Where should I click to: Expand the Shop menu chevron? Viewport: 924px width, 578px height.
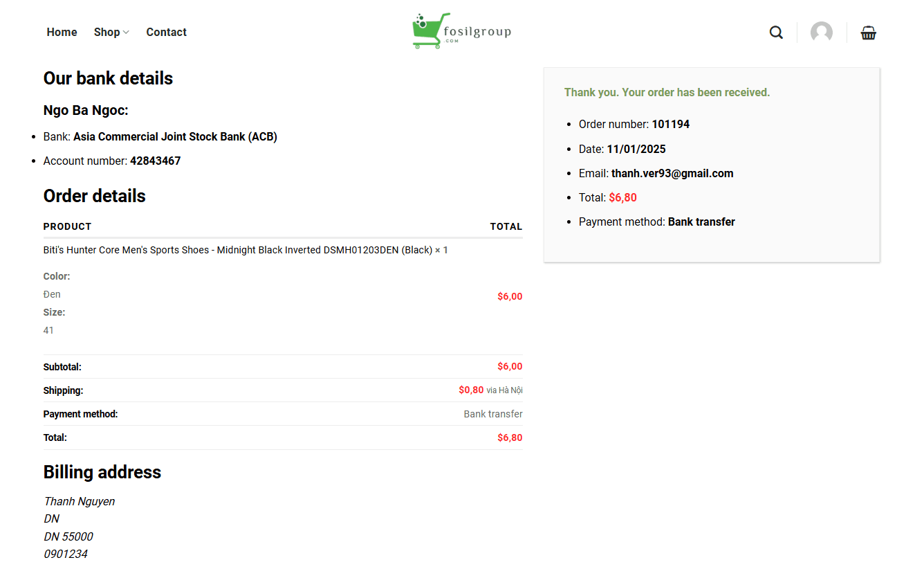coord(126,33)
